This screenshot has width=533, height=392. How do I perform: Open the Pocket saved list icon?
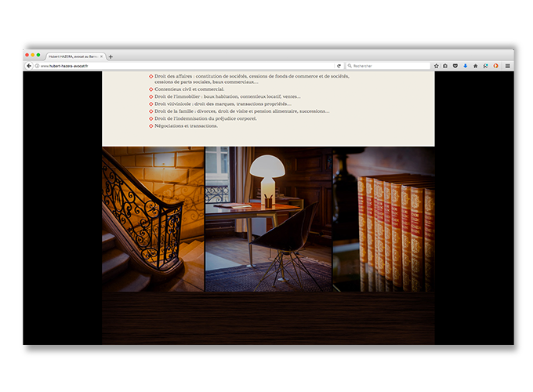pyautogui.click(x=455, y=66)
